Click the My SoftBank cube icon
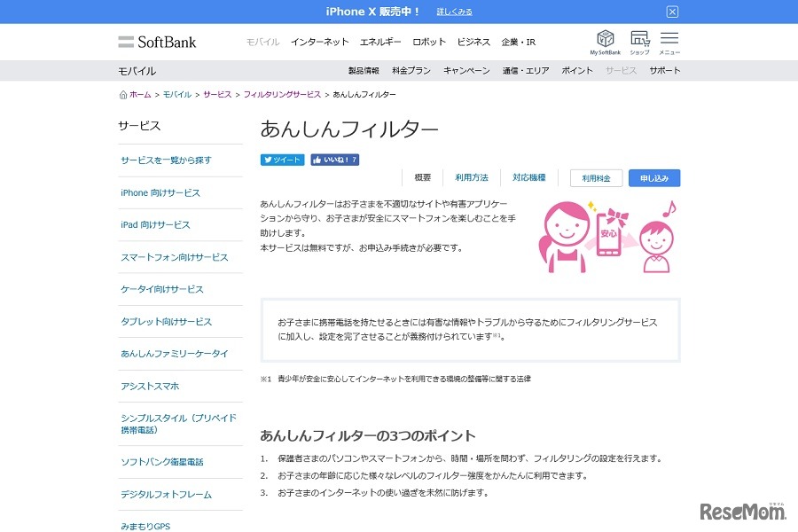 click(605, 38)
